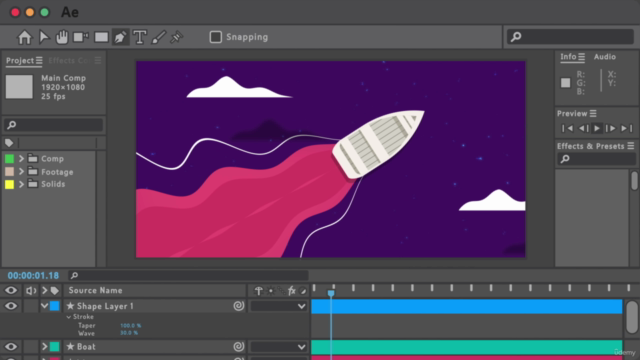Click the timeline playhead marker
This screenshot has height=360, width=640.
point(331,293)
